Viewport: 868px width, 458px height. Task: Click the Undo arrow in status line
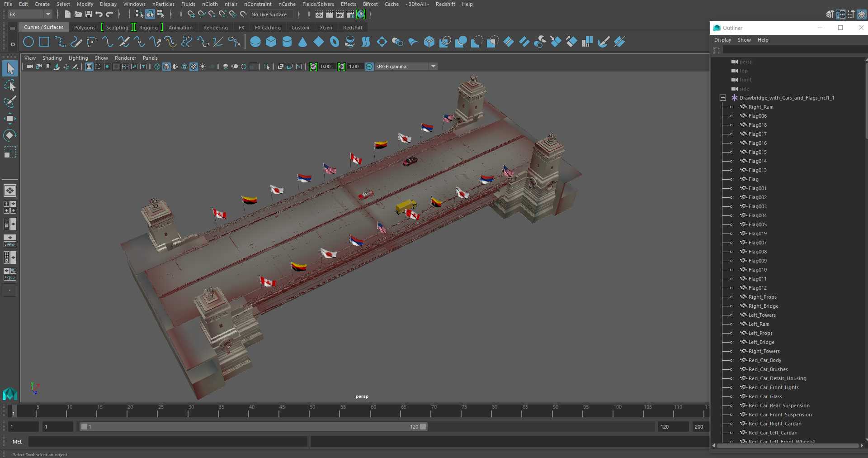click(99, 14)
